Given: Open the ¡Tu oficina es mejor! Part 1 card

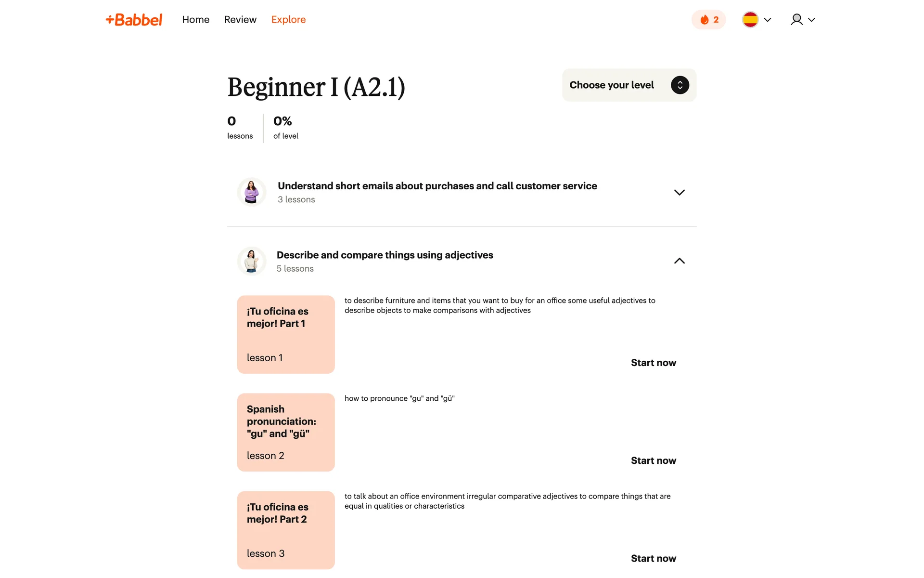Looking at the screenshot, I should (286, 335).
